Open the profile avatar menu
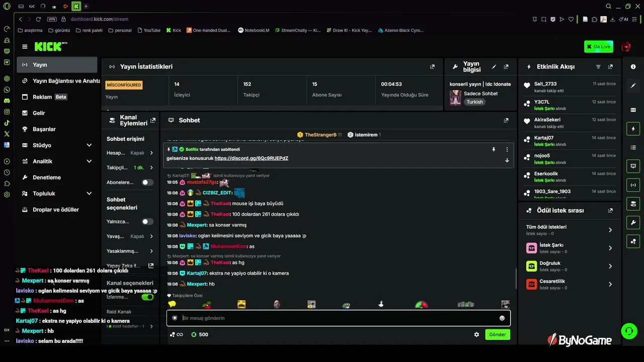 coord(626,47)
